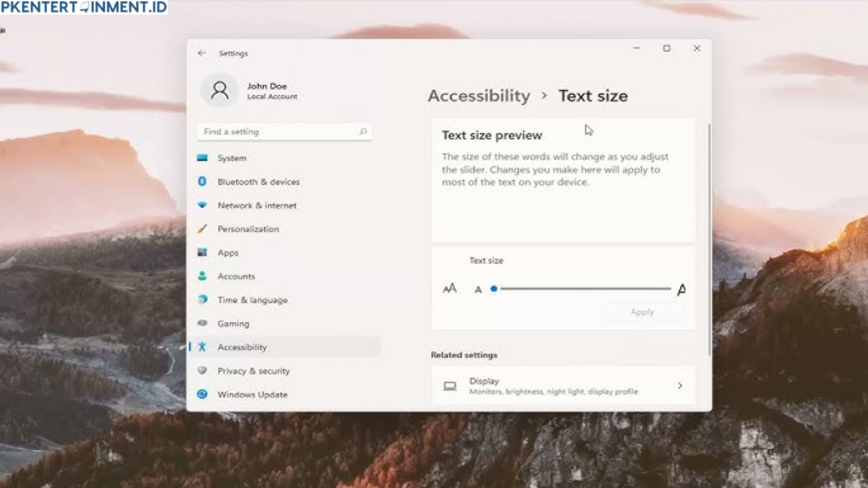
Task: Click the Time & language label
Action: click(253, 300)
